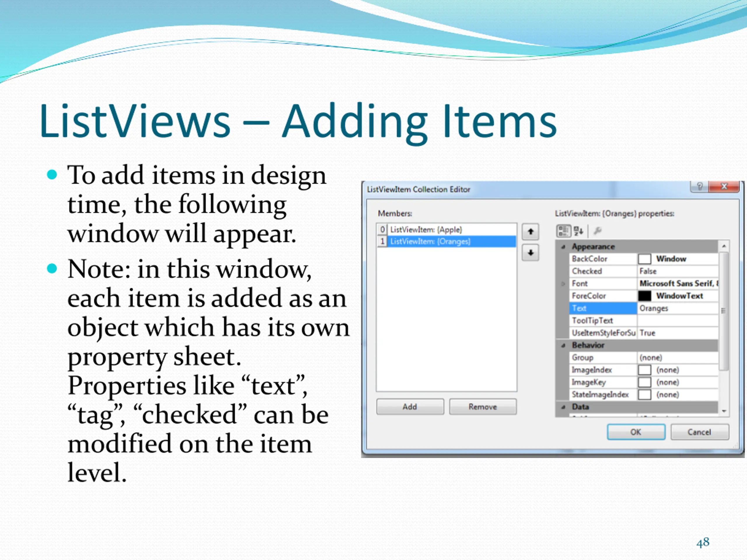Sort properties alphabetically
This screenshot has height=560, width=747.
tap(578, 231)
